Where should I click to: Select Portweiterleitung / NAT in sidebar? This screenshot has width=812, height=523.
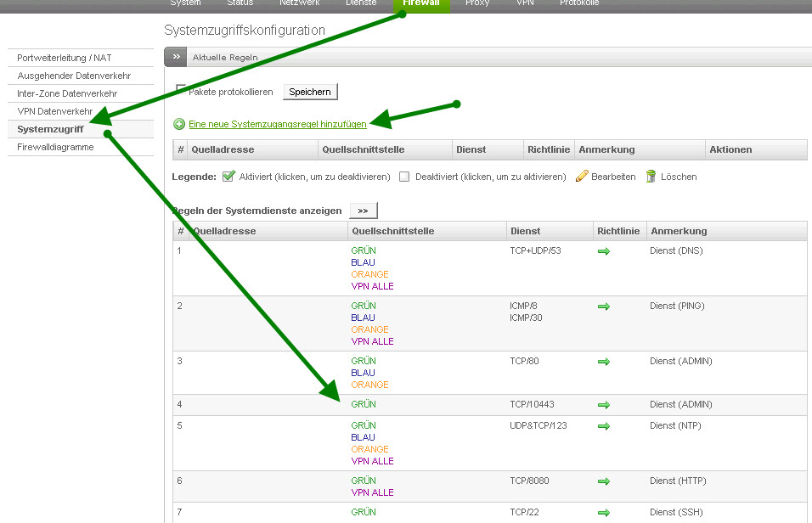(x=65, y=58)
